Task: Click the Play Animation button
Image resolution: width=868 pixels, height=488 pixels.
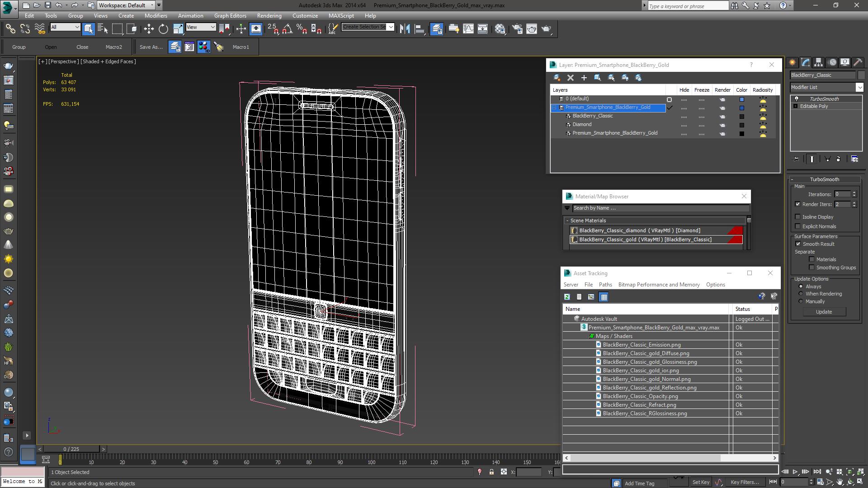Action: pos(795,472)
